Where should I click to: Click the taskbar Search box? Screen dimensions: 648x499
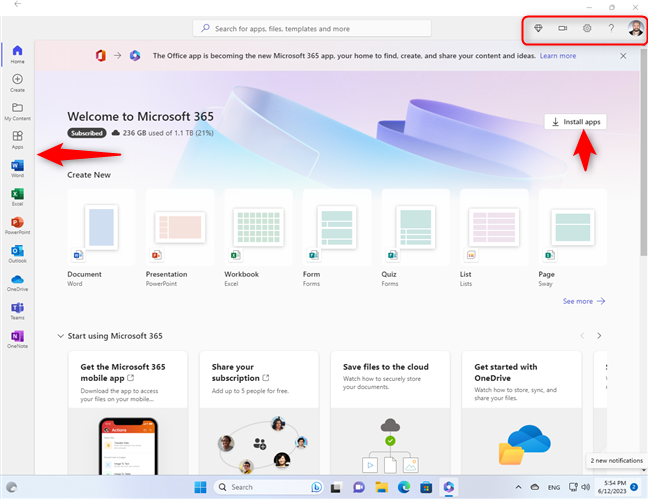268,487
